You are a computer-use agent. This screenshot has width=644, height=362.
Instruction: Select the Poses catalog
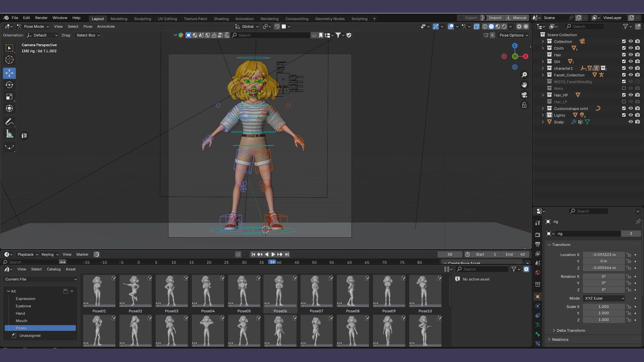click(40, 328)
